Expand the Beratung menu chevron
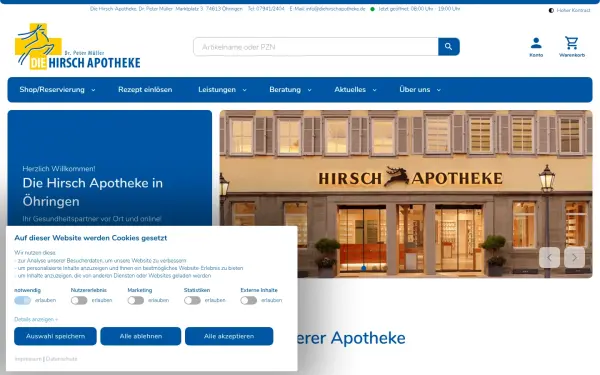The height and width of the screenshot is (375, 600). click(310, 90)
